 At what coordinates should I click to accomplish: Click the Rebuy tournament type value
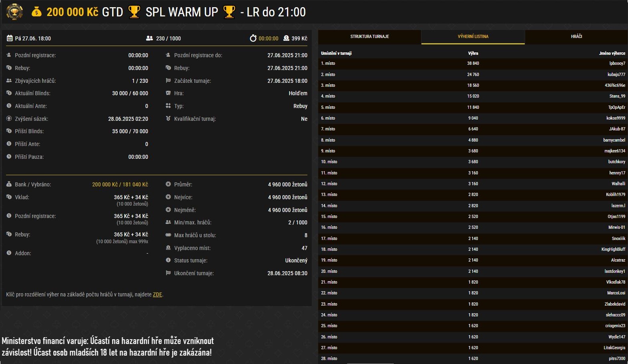[x=300, y=106]
